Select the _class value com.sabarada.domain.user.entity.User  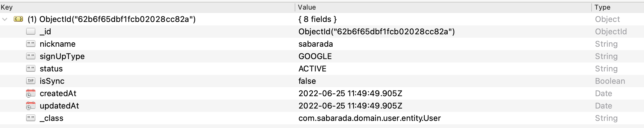coord(369,118)
